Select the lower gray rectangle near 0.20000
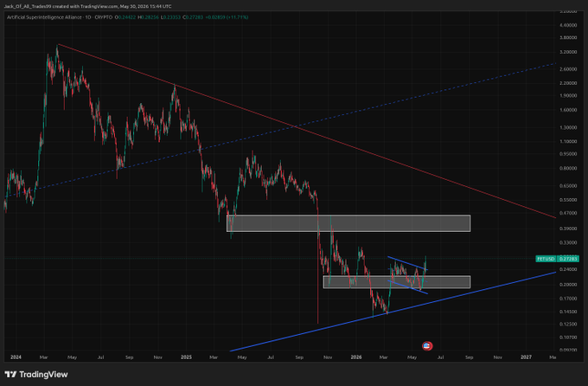Viewport: 588px width, 386px height. point(397,282)
